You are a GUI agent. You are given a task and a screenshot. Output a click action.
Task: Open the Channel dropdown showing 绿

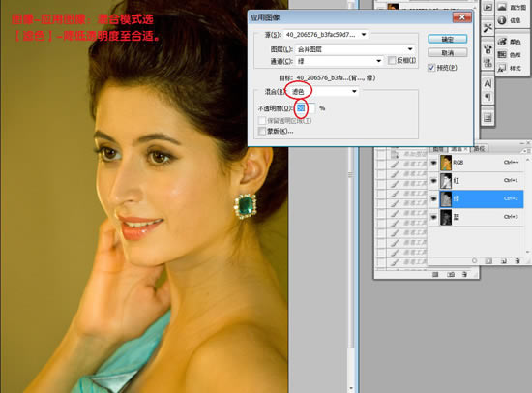tap(340, 61)
